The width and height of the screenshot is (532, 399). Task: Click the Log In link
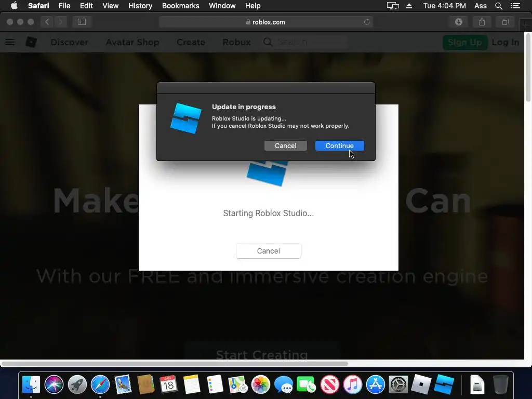pos(506,42)
